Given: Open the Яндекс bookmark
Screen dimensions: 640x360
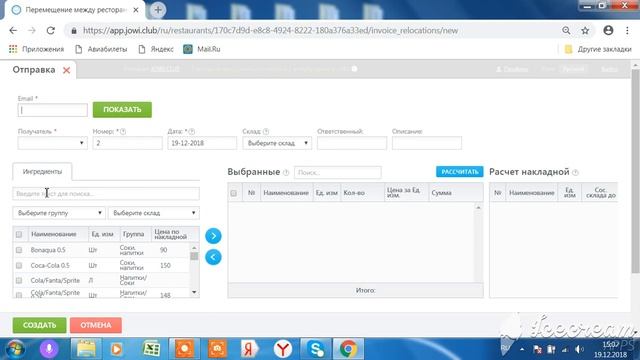Looking at the screenshot, I should coord(156,49).
